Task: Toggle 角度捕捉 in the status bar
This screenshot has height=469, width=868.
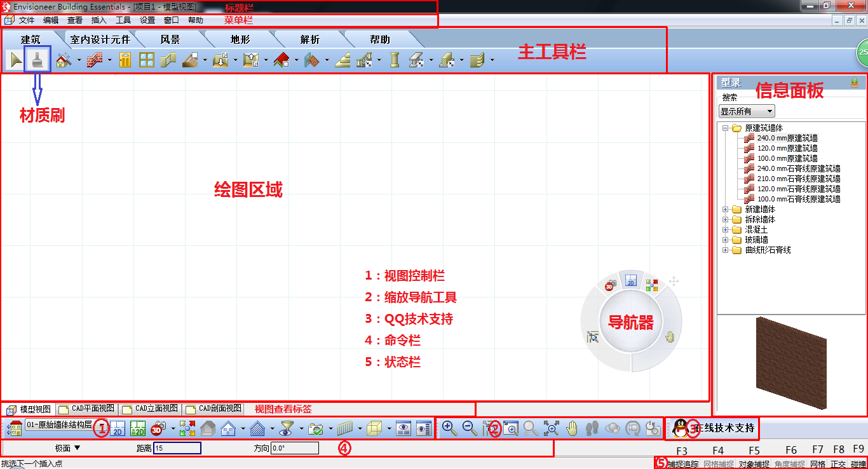Action: 789,464
